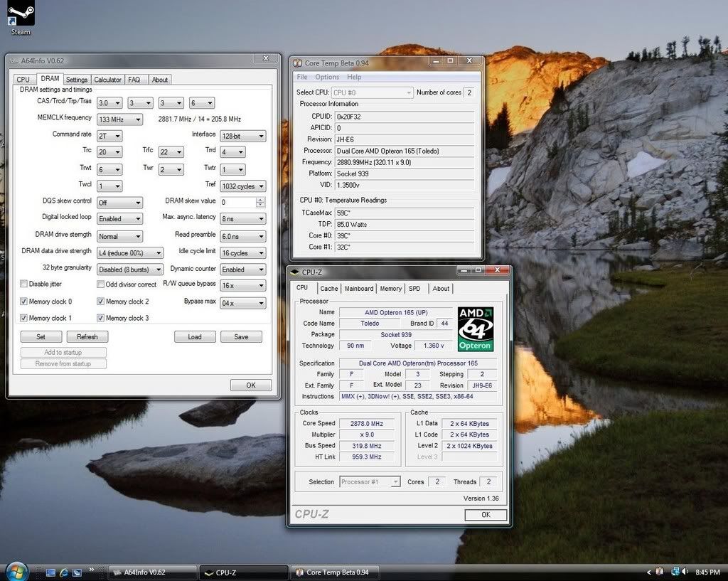The width and height of the screenshot is (728, 581).
Task: Open Help menu in Core Temp
Action: 354,77
